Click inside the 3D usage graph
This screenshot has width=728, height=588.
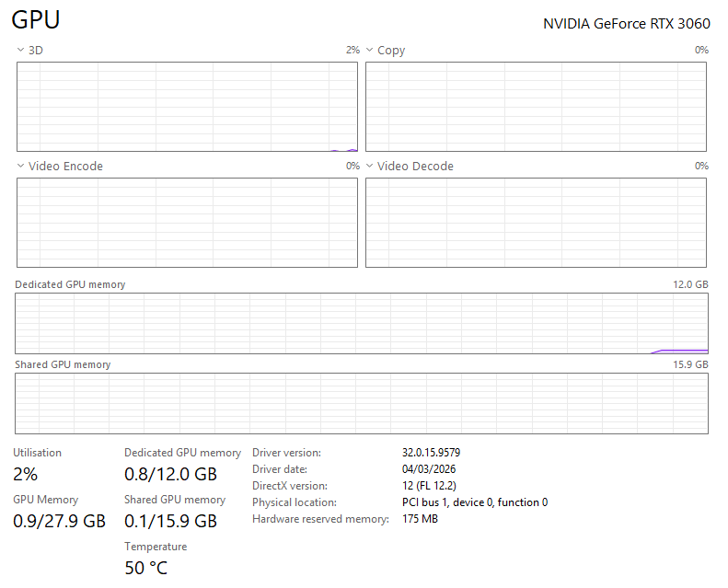pos(187,107)
